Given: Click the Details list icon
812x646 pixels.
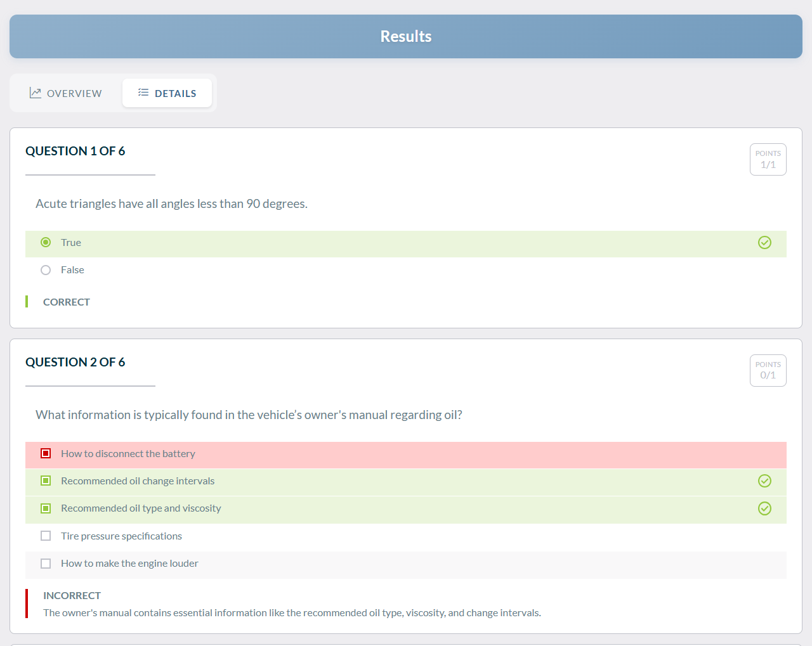Looking at the screenshot, I should pyautogui.click(x=143, y=93).
